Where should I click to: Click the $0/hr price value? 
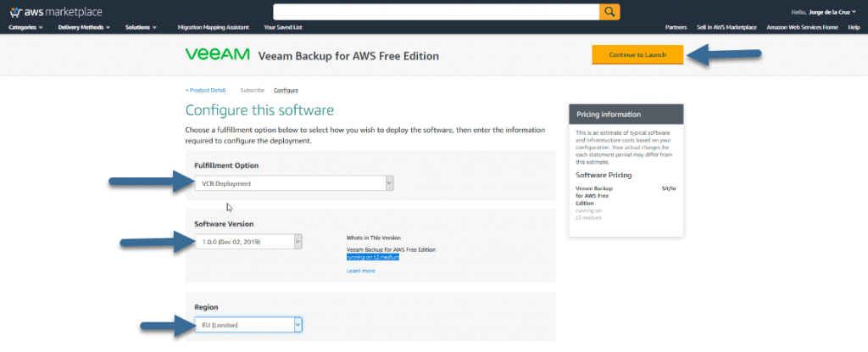[669, 188]
